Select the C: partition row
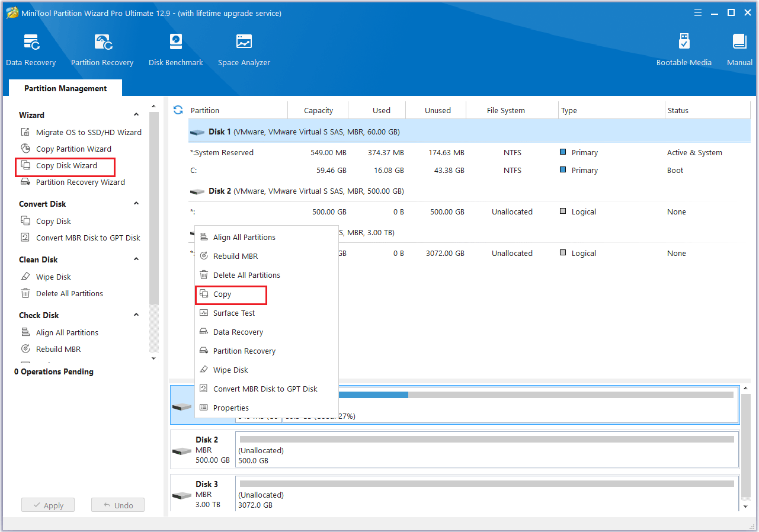Screen dimensions: 759x532 point(469,170)
